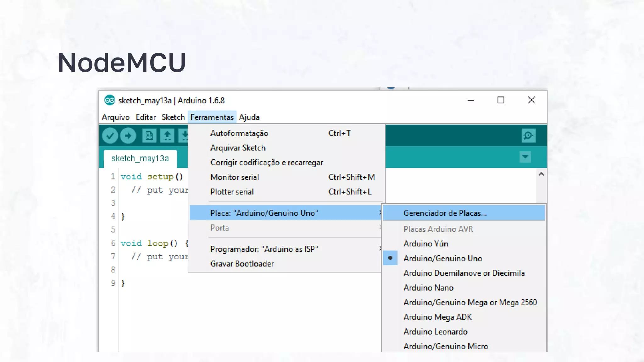Open the tab options dropdown arrow
The image size is (644, 362).
(525, 157)
